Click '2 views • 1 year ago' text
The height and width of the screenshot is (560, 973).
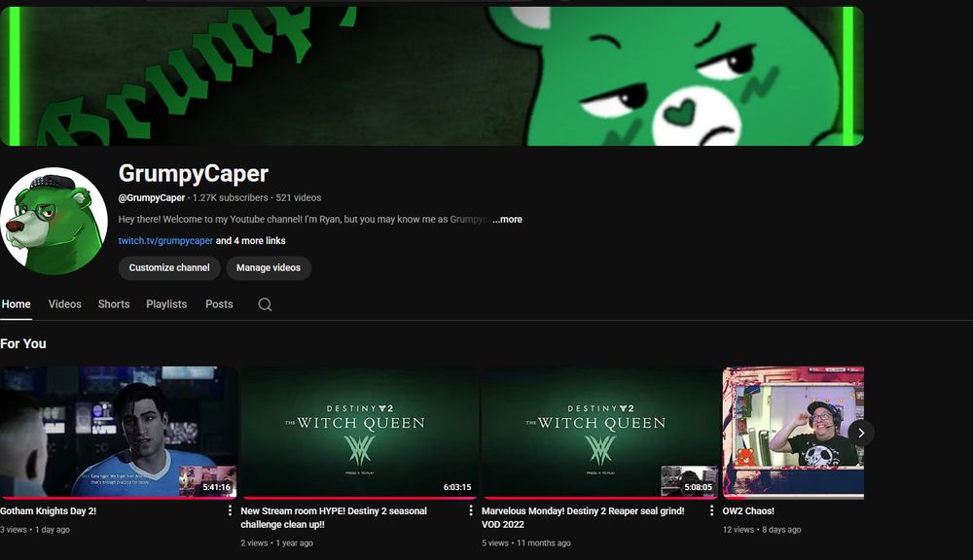pos(276,543)
